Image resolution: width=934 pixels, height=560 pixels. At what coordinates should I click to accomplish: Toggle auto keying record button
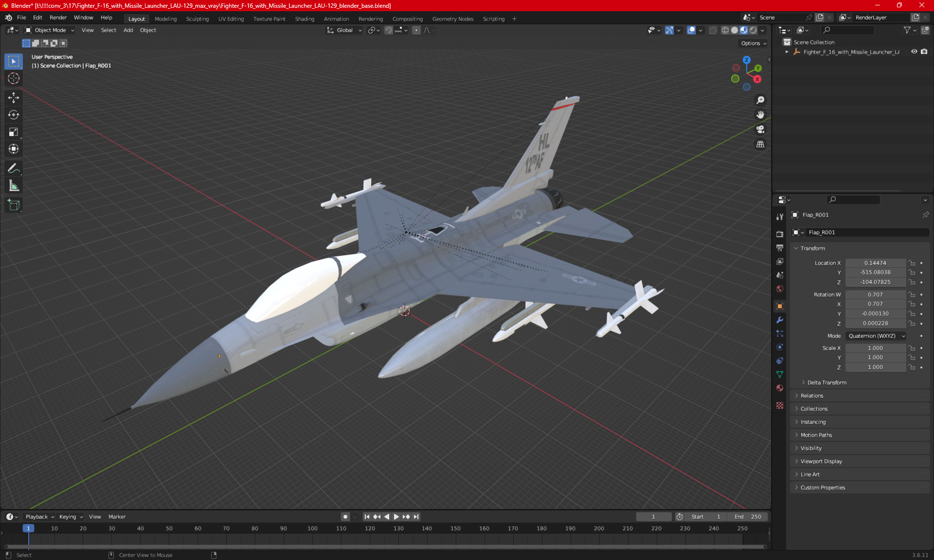pos(345,517)
